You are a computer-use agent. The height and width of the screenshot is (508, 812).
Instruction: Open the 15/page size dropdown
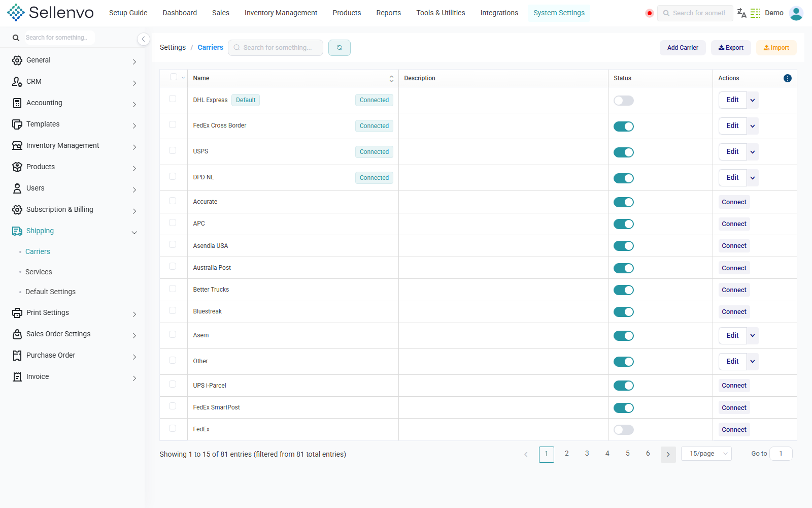[706, 454]
